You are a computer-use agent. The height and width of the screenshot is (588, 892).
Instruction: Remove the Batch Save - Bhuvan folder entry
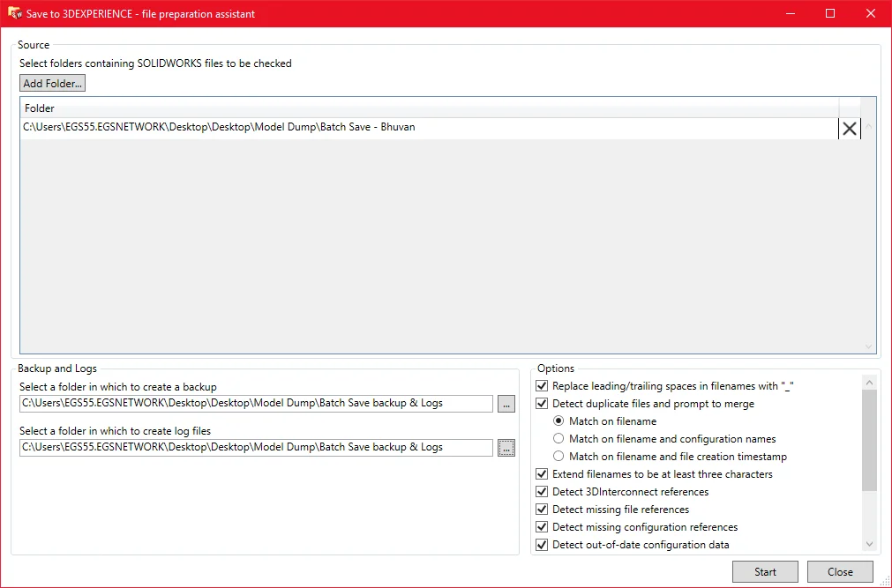849,128
